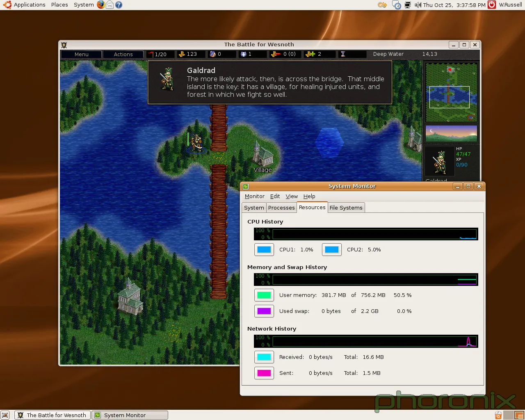Click the village house in southwest forest

(130, 296)
